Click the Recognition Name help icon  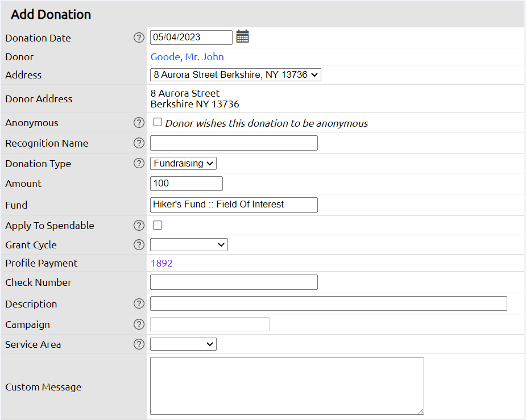click(x=139, y=143)
